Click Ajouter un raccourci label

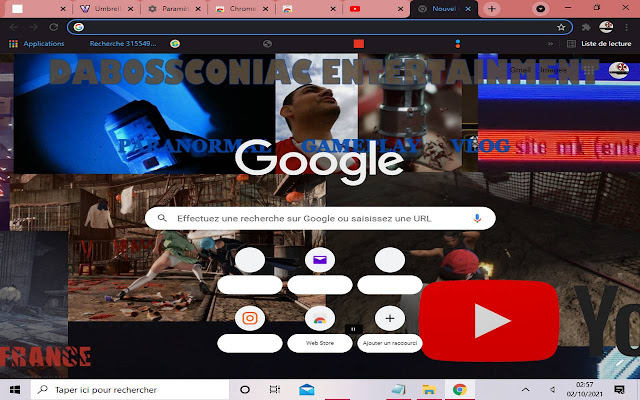[390, 343]
